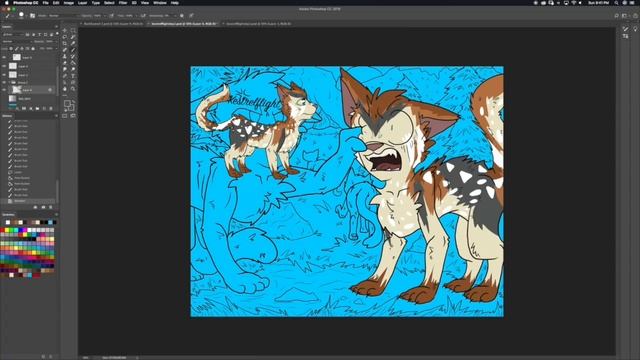640x360 pixels.
Task: Toggle lock position icon
Action: [22, 49]
